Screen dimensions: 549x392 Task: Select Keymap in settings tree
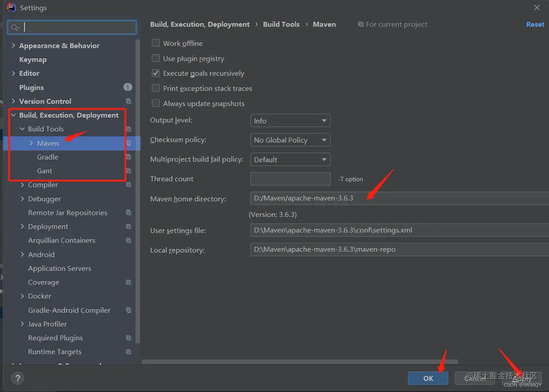(x=33, y=59)
